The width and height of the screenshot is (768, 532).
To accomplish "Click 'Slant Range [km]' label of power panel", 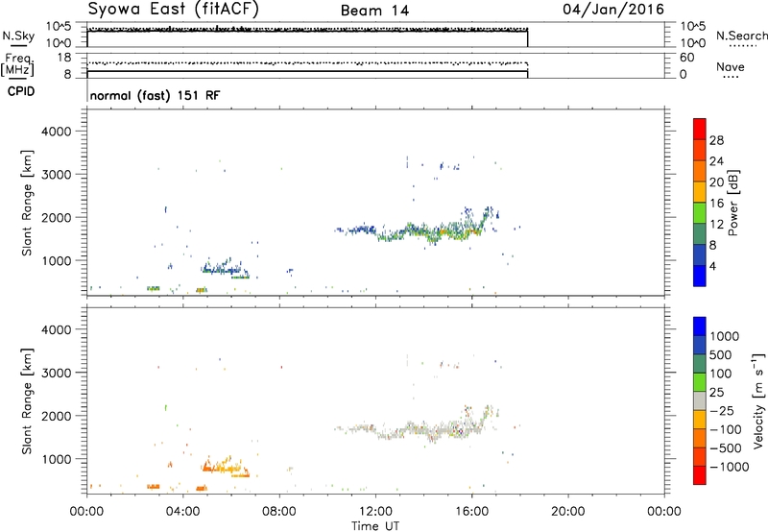I will point(27,203).
